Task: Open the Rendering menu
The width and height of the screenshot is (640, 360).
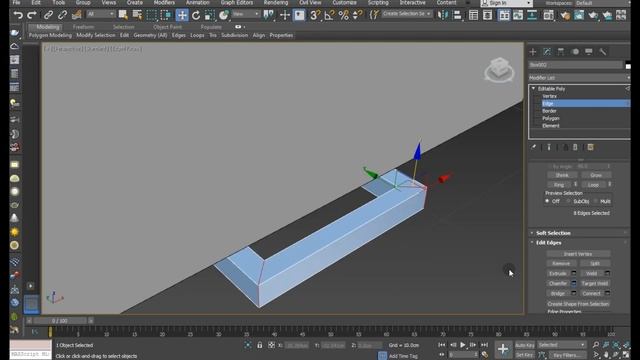Action: tap(276, 2)
